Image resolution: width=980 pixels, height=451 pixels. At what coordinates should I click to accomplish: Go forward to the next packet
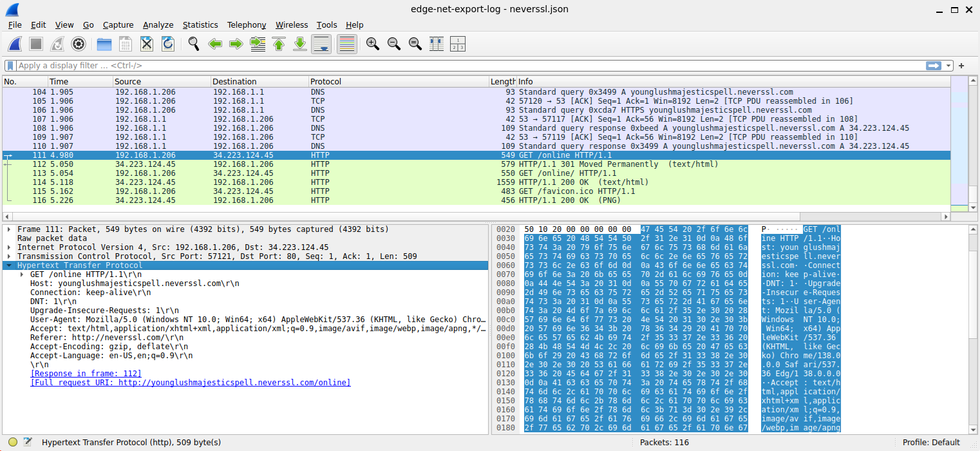[236, 44]
